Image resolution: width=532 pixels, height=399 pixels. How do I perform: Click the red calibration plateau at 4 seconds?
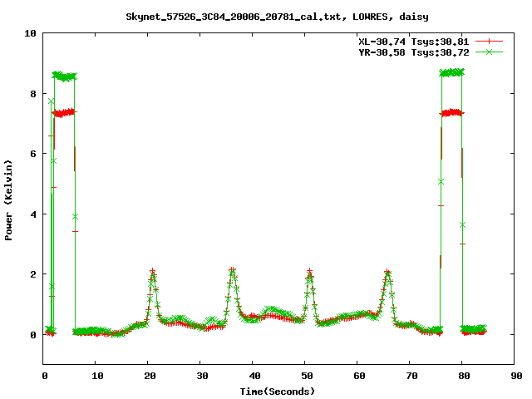click(x=64, y=113)
